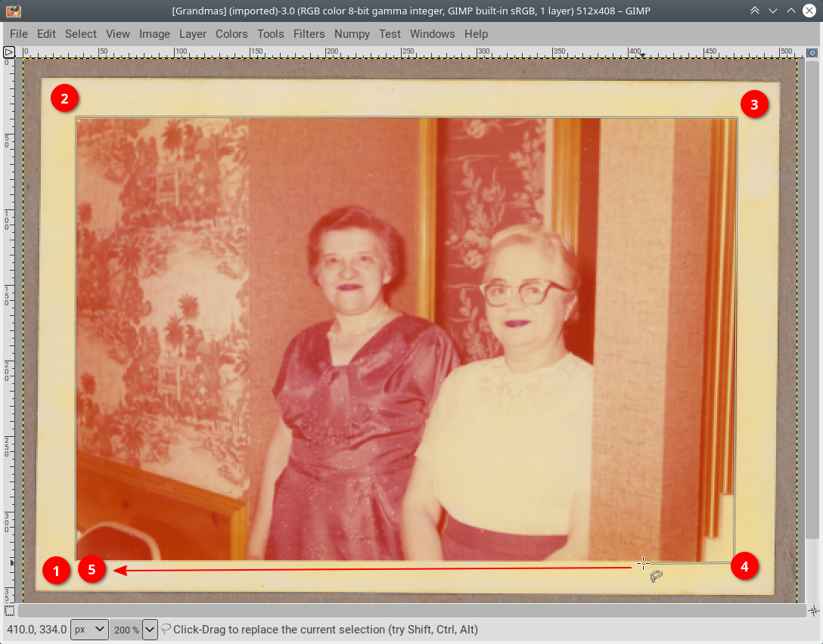Open the Select menu
This screenshot has height=644, width=823.
[80, 33]
